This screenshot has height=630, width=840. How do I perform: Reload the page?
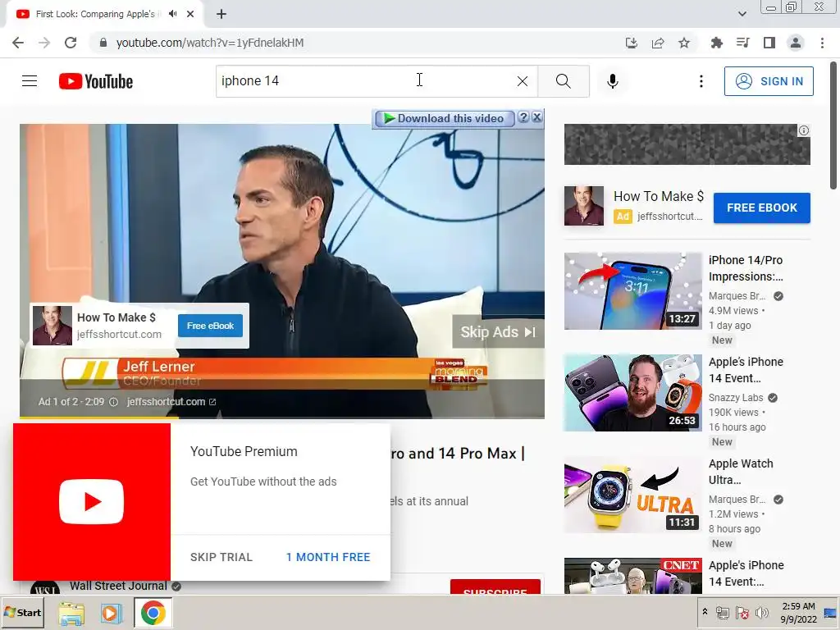(71, 43)
